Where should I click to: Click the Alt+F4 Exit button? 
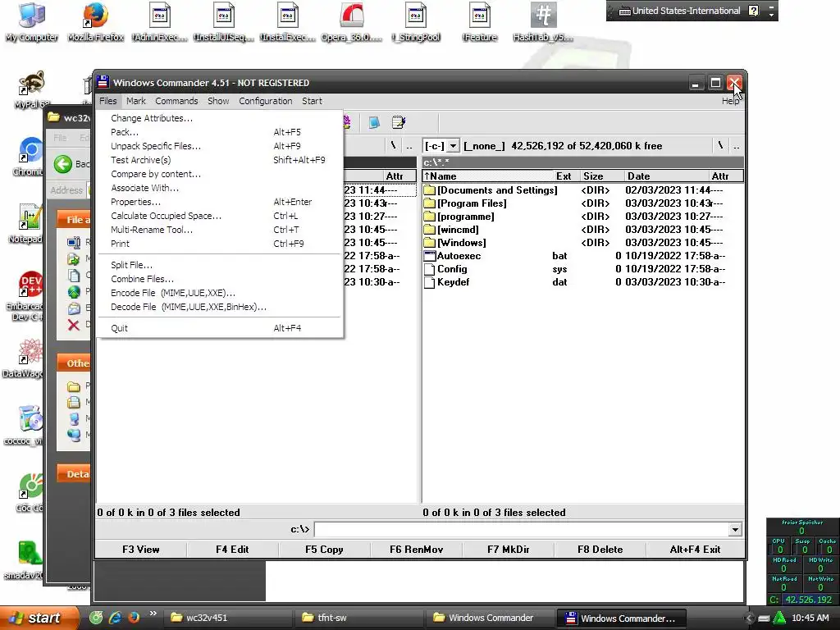point(696,549)
